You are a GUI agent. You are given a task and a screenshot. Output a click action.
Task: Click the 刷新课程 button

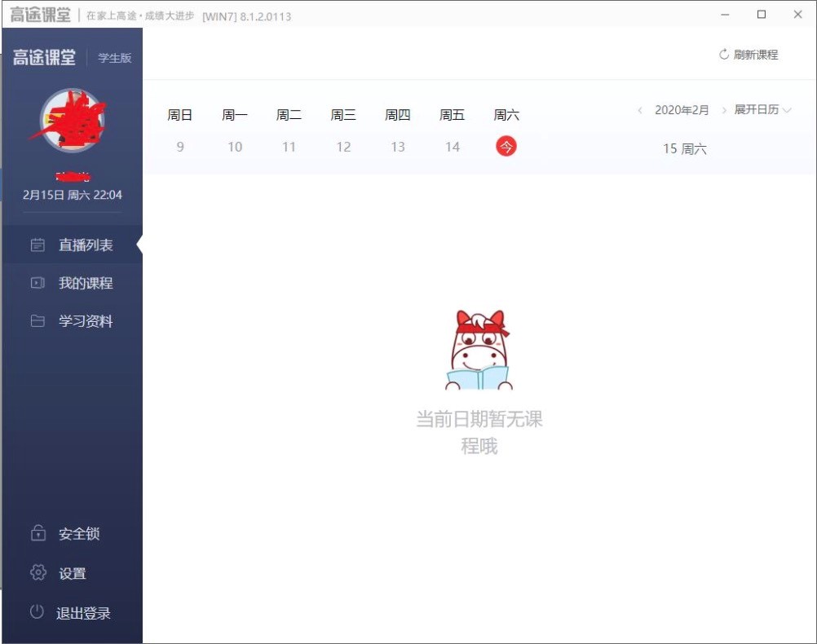coord(749,54)
